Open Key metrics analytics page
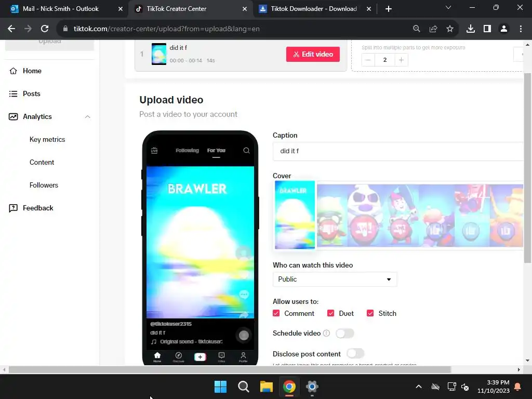 click(x=47, y=139)
